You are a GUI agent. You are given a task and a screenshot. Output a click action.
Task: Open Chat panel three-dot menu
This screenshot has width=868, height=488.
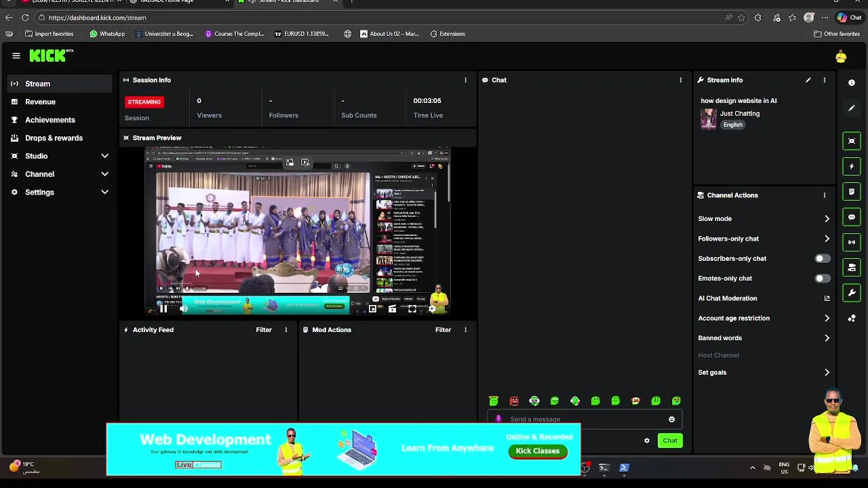tap(681, 80)
